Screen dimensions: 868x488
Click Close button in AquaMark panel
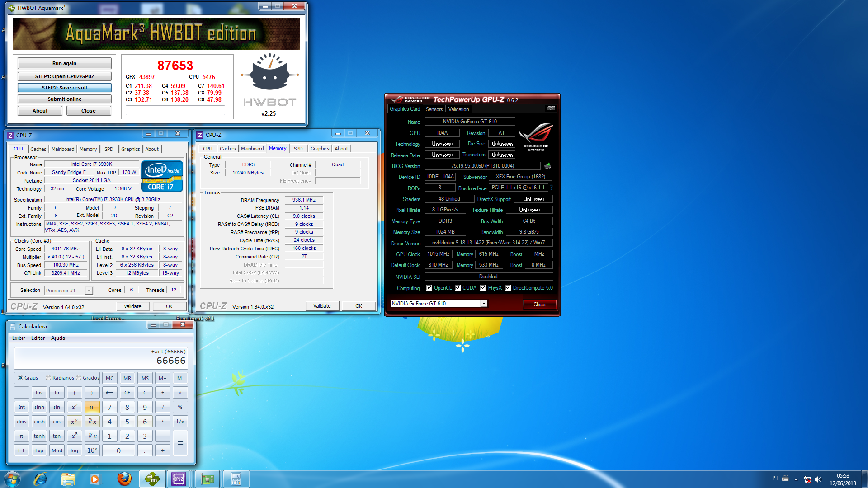point(89,111)
